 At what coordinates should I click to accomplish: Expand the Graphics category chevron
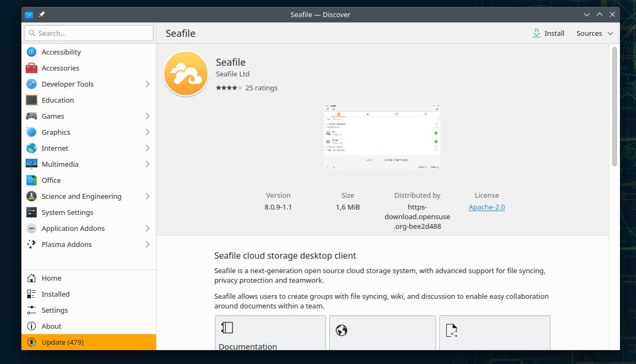pos(148,132)
